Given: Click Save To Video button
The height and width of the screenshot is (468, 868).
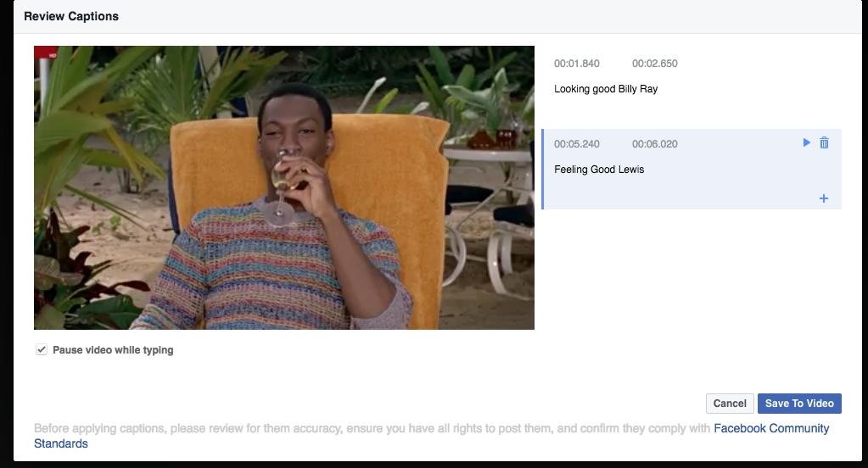Looking at the screenshot, I should [x=799, y=404].
